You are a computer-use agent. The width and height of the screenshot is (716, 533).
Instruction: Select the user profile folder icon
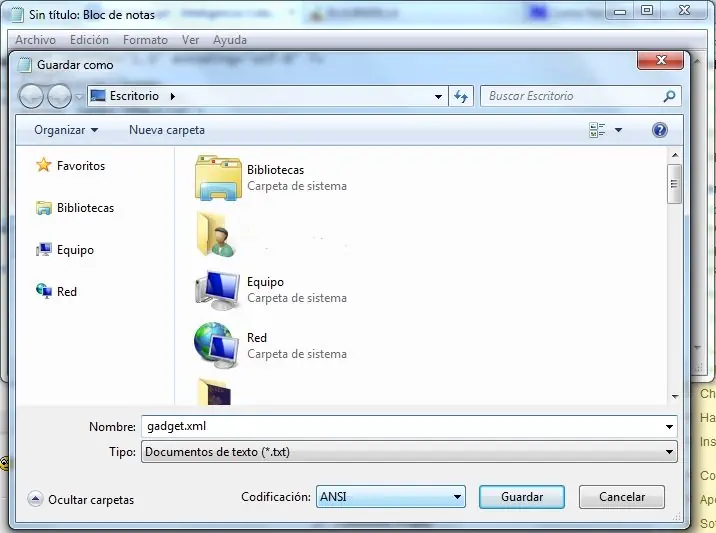pyautogui.click(x=216, y=234)
